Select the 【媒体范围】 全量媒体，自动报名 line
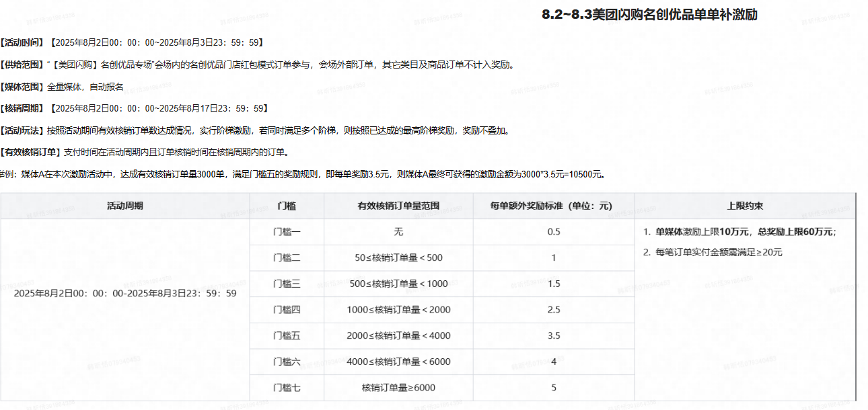The height and width of the screenshot is (410, 868). pos(62,87)
